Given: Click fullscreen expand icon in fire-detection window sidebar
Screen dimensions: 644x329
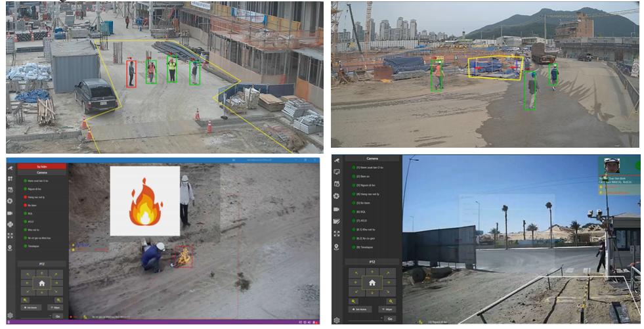Looking at the screenshot, I should (x=10, y=236).
